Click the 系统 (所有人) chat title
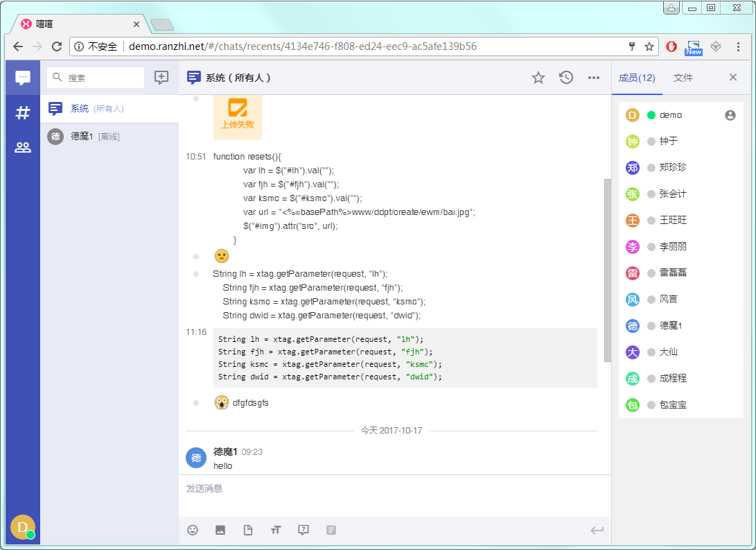Viewport: 756px width, 550px height. pyautogui.click(x=238, y=78)
